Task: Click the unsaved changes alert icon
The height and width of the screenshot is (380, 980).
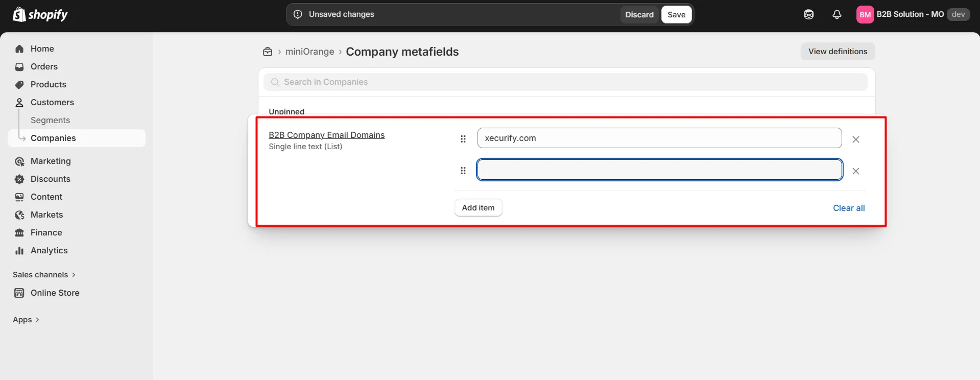Action: click(298, 14)
